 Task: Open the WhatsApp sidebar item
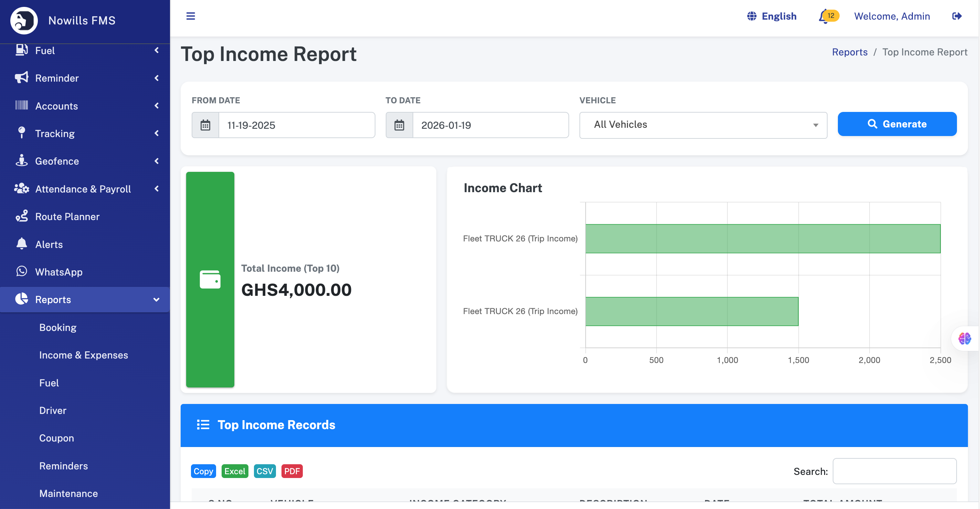click(x=58, y=272)
